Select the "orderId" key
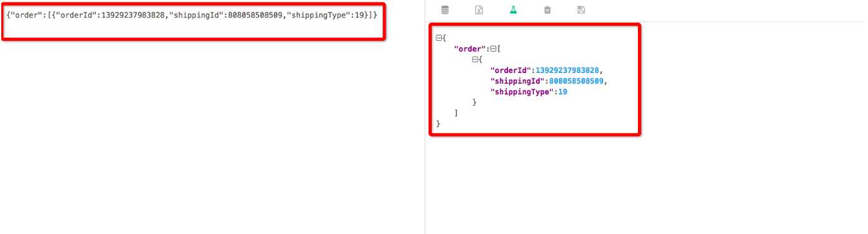 (510, 70)
